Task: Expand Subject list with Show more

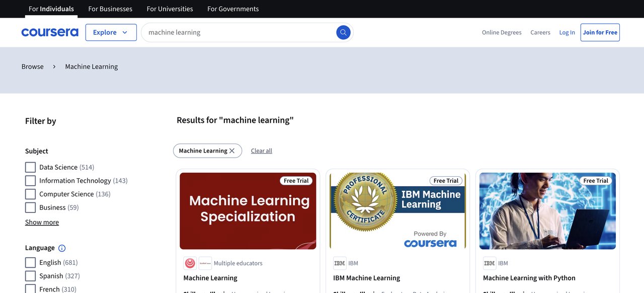Action: coord(42,223)
